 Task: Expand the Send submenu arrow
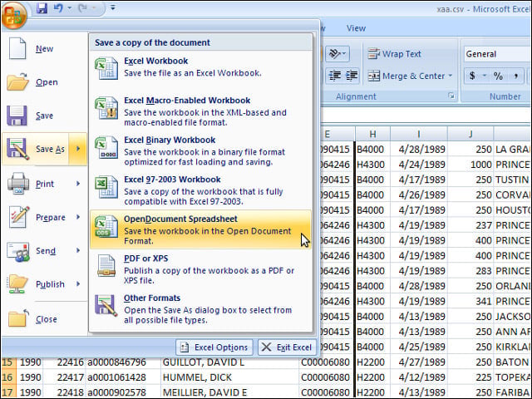pyautogui.click(x=78, y=251)
